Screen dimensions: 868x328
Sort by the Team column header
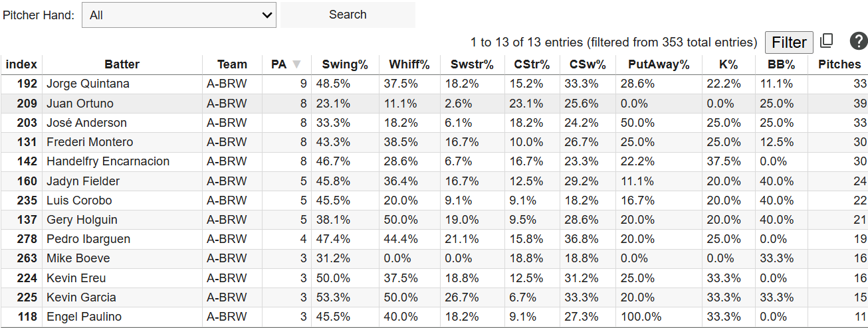pos(232,64)
